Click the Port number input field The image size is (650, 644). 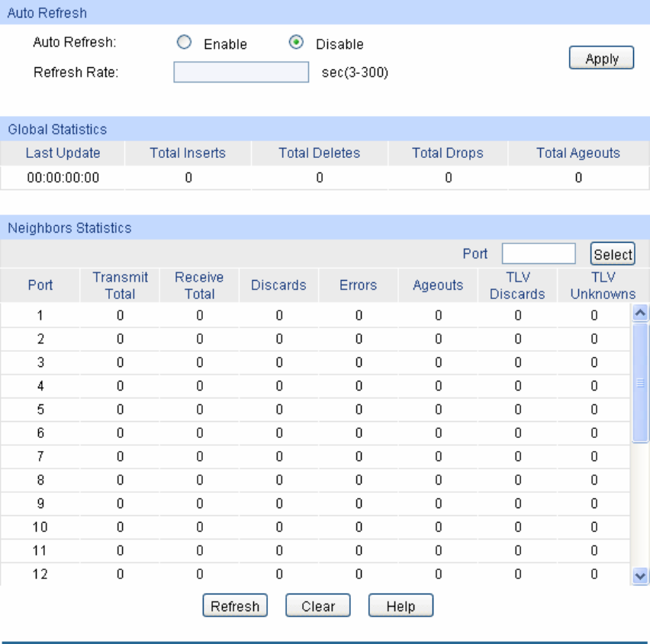coord(539,254)
